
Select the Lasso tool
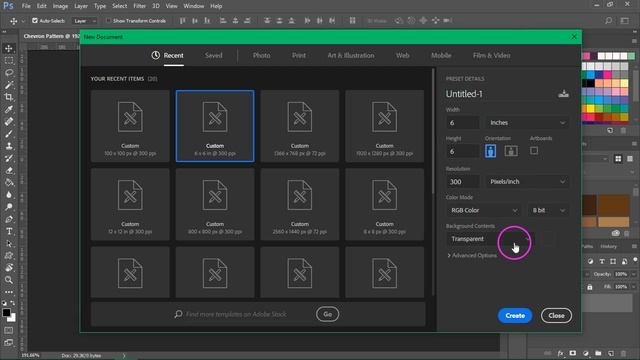(9, 73)
